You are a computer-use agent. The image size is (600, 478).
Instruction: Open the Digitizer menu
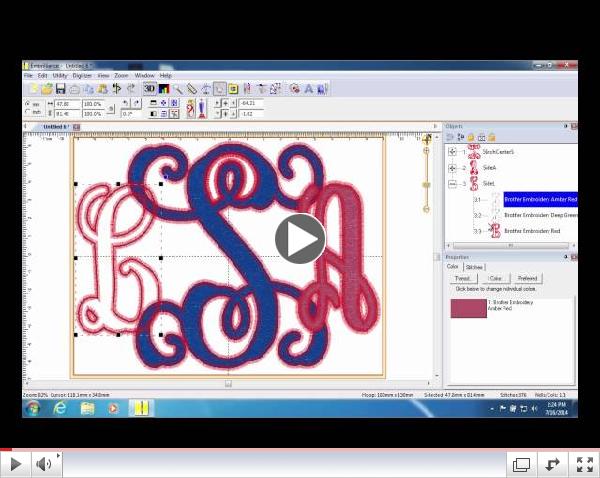pos(82,76)
